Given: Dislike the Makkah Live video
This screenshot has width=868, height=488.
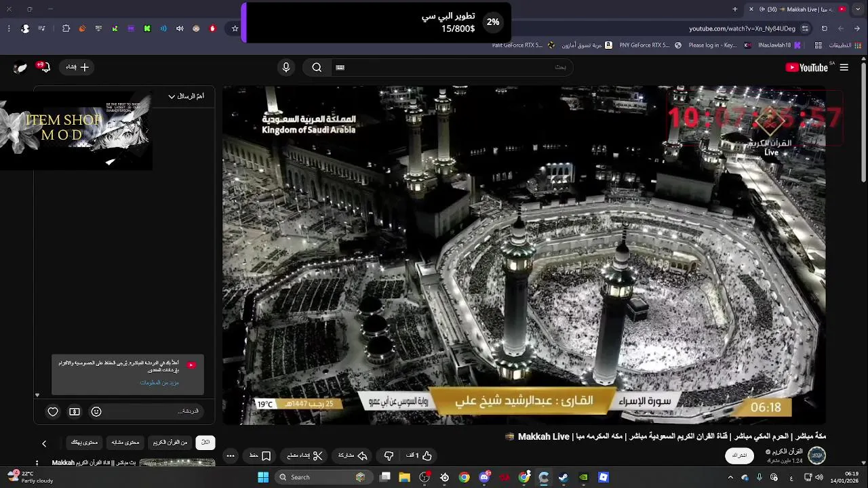Looking at the screenshot, I should tap(389, 455).
